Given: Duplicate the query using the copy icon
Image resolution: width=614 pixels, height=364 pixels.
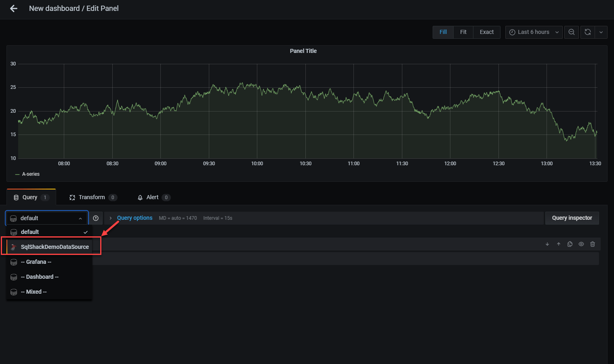Looking at the screenshot, I should [x=570, y=244].
